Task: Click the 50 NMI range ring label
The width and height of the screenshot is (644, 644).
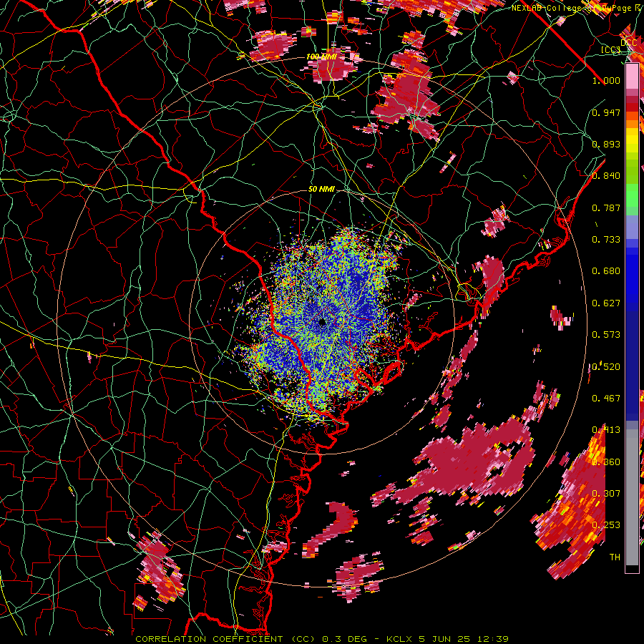Action: pyautogui.click(x=321, y=189)
